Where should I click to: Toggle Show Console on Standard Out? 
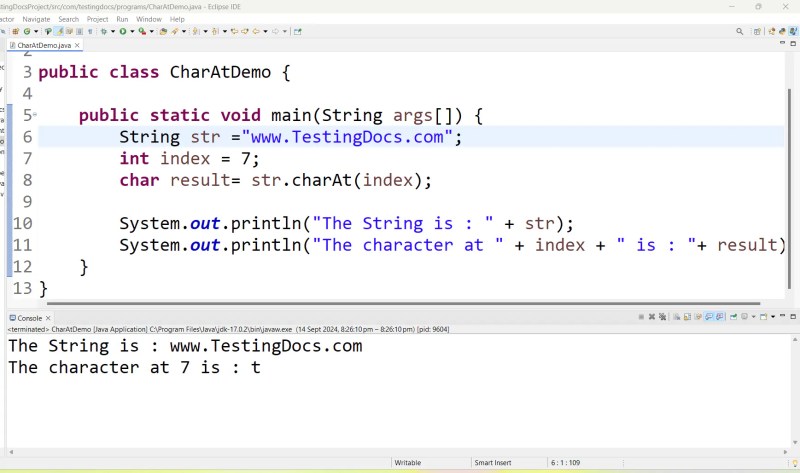pyautogui.click(x=708, y=317)
